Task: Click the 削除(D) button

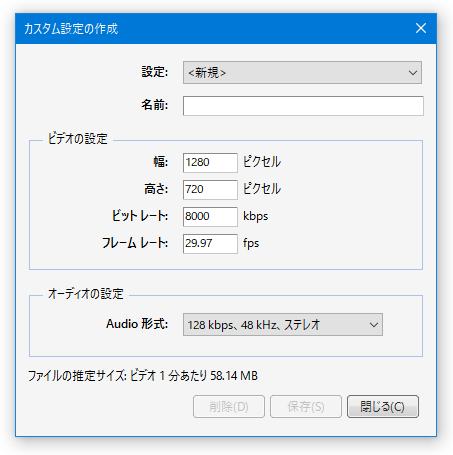Action: coord(229,406)
